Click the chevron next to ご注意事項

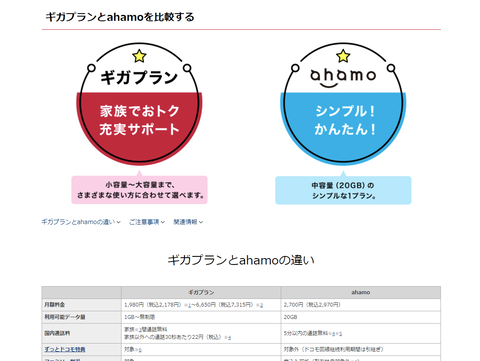coord(162,222)
